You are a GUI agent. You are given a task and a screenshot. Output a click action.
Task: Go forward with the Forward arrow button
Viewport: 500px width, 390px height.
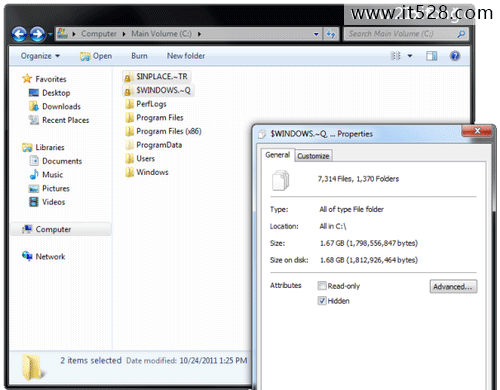pyautogui.click(x=37, y=34)
